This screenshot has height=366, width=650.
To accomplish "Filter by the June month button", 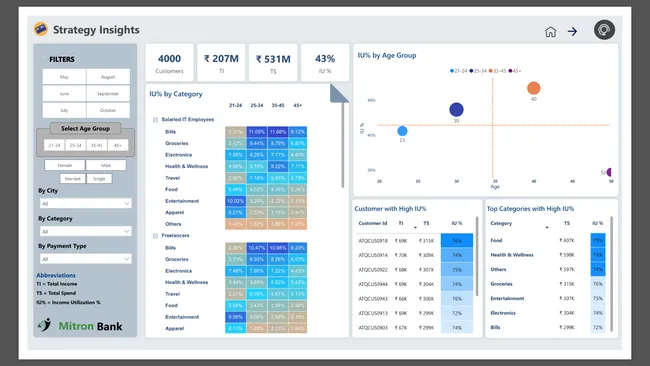I will (64, 94).
